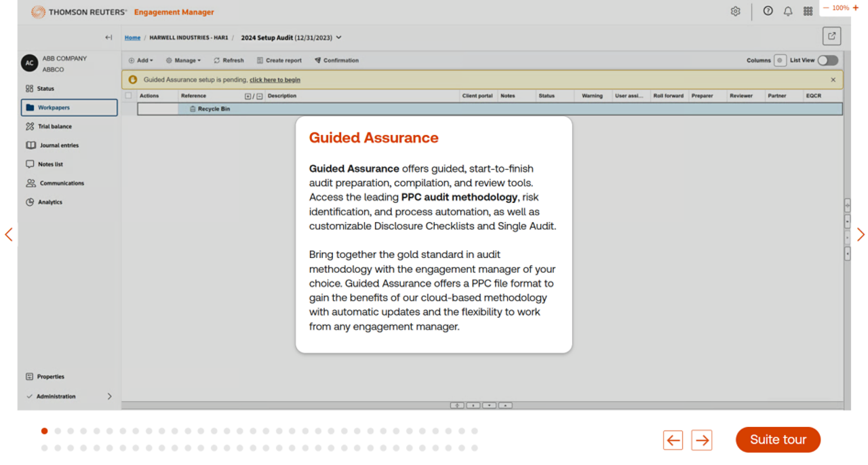Image resolution: width=868 pixels, height=465 pixels.
Task: Select Journal entries in the sidebar
Action: point(58,145)
